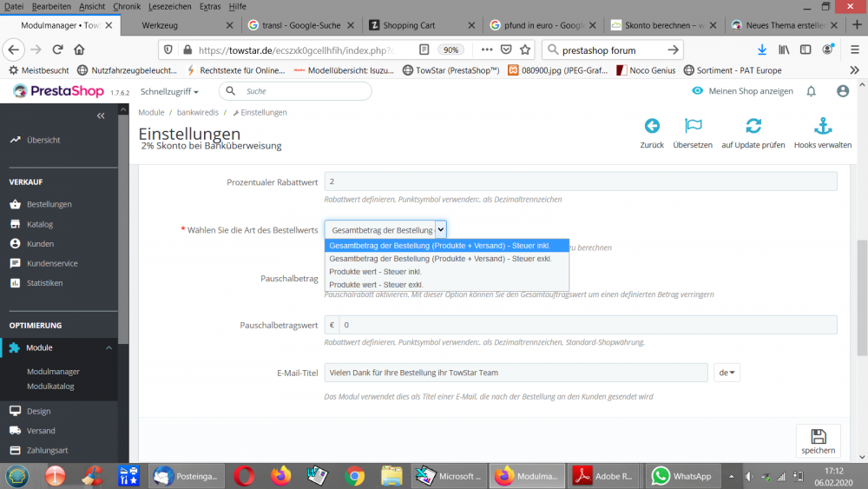Open the user profile avatar icon
Viewport: 868px width, 489px height.
(843, 91)
